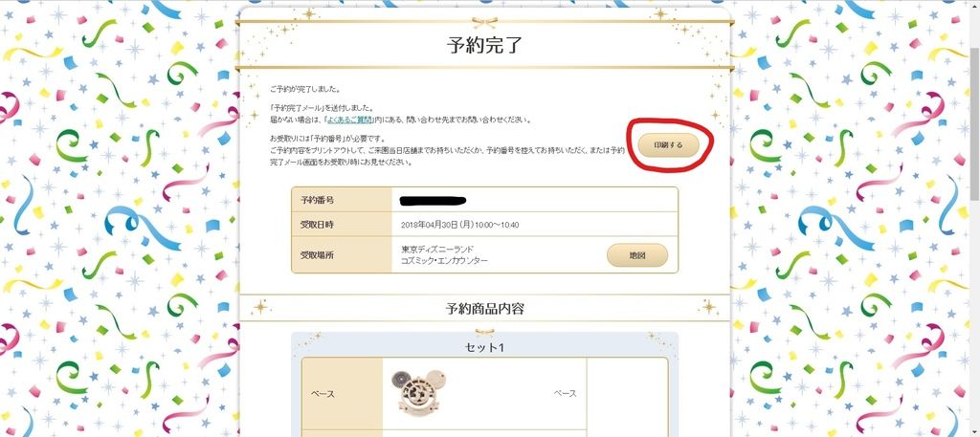980x437 pixels.
Task: Click the gold sparkle right of 予約商品内容
Action: [x=709, y=307]
